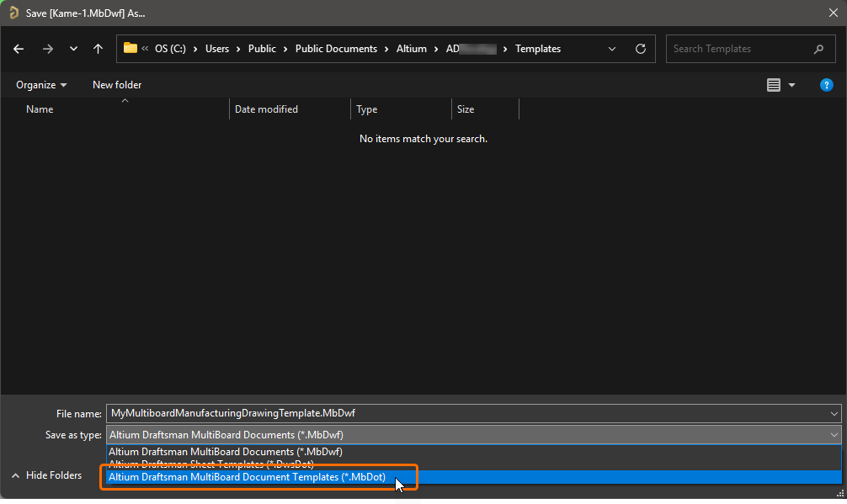
Task: Click the Altium Designer icon in title bar
Action: point(14,13)
